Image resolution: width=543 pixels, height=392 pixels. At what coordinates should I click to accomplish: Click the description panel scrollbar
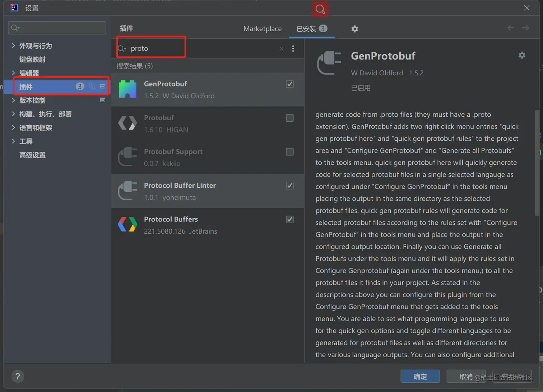click(x=537, y=163)
